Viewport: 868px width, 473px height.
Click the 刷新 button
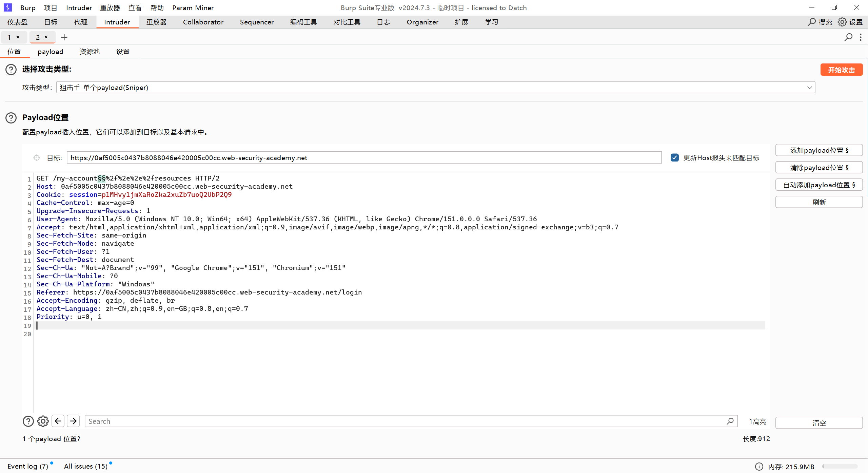(x=819, y=202)
